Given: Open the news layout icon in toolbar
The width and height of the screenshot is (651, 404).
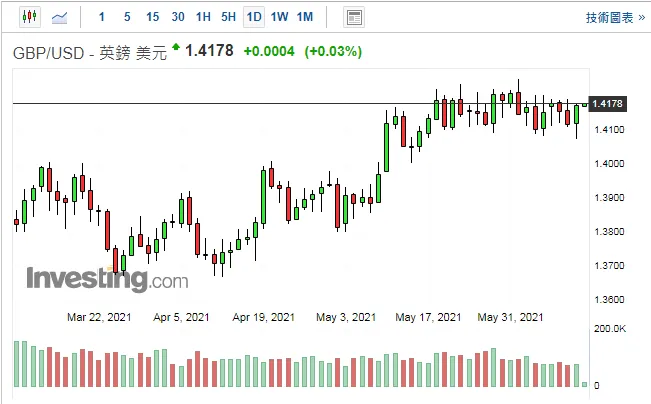Looking at the screenshot, I should click(354, 17).
